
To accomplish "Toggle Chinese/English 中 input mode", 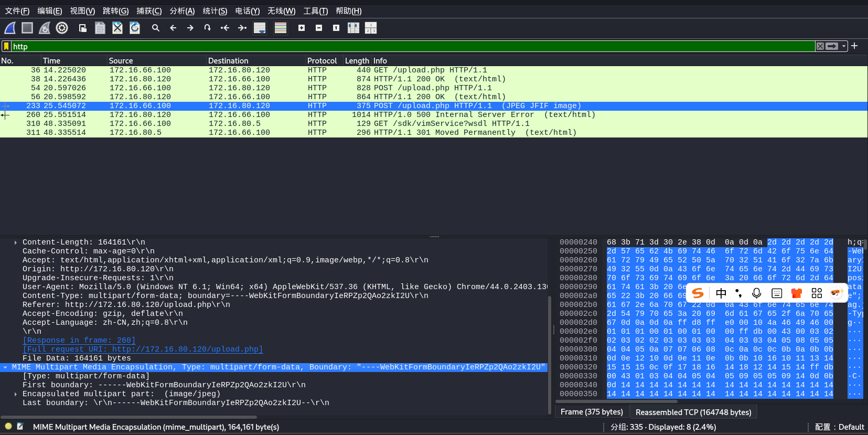I will [721, 293].
